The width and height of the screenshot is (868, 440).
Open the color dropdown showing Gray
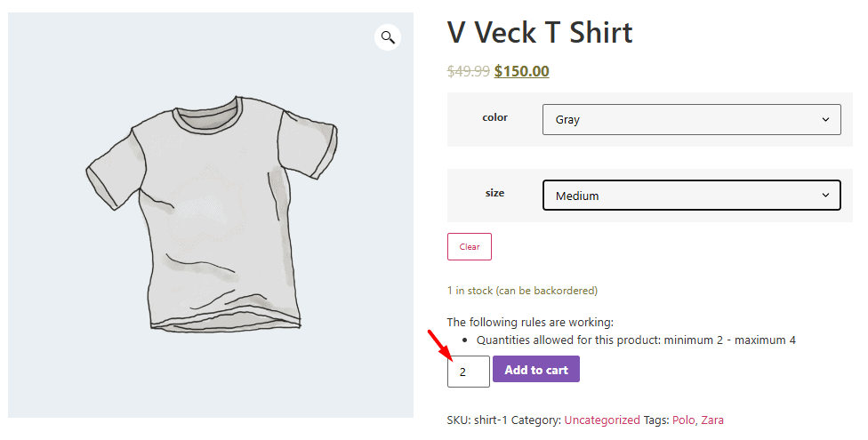point(691,119)
